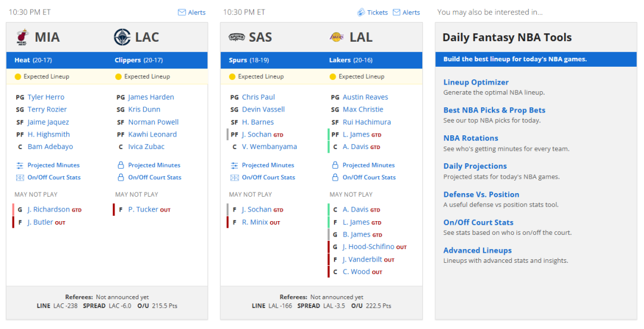Click the Miami Heat team logo

[23, 37]
